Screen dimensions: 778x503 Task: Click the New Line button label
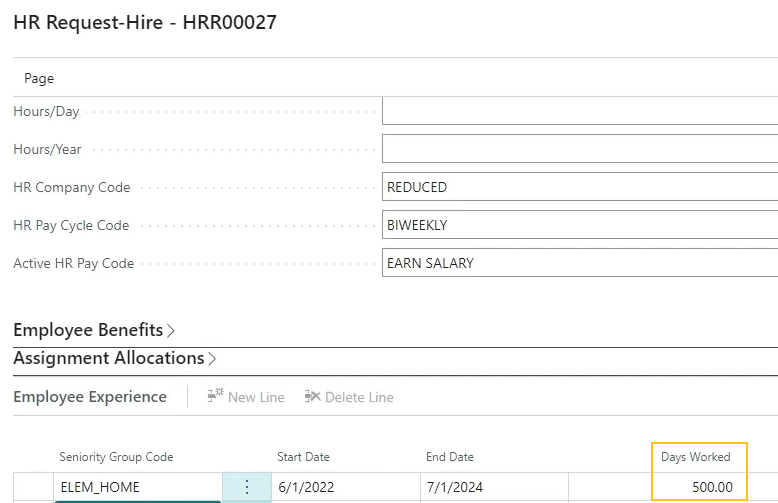[x=256, y=397]
